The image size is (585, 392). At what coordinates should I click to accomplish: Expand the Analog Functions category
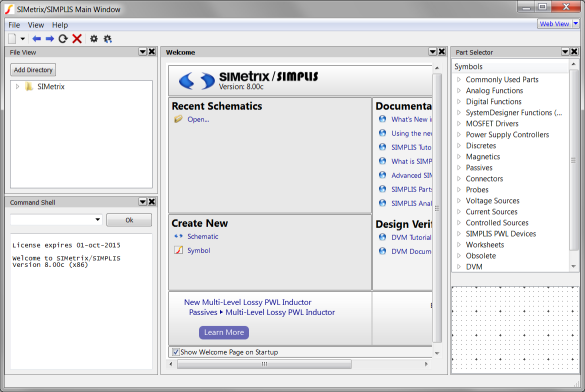pos(459,91)
